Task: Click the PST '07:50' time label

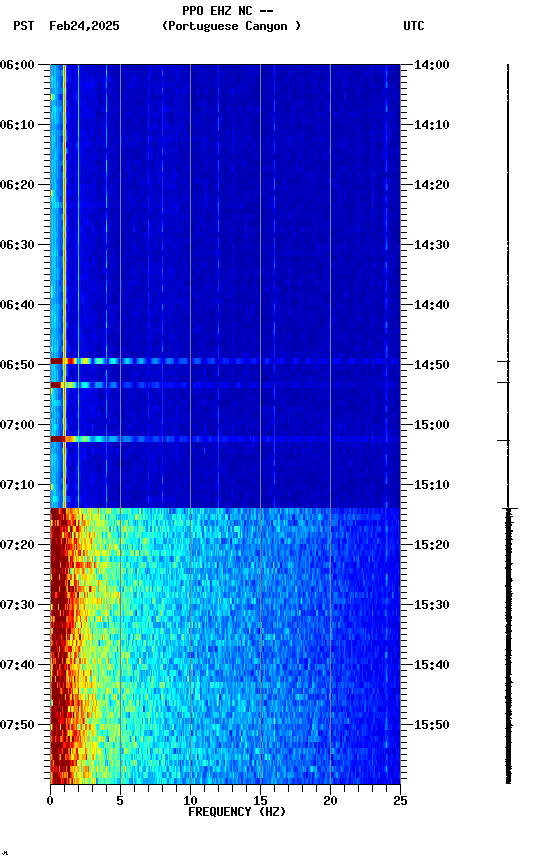Action: click(x=17, y=725)
